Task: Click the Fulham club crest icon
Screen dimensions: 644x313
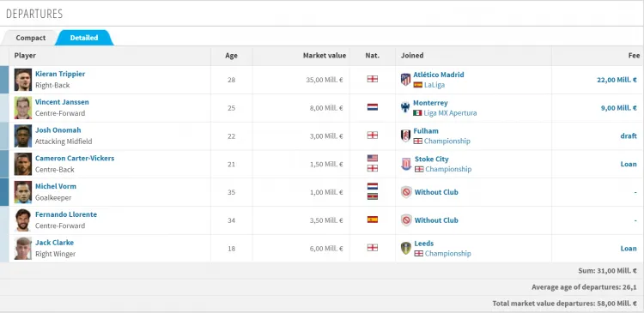Action: pyautogui.click(x=405, y=135)
